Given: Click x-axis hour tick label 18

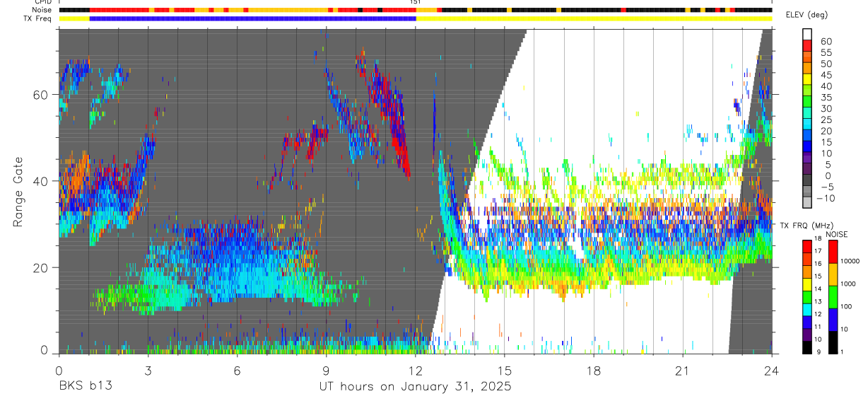Looking at the screenshot, I should pyautogui.click(x=594, y=370).
